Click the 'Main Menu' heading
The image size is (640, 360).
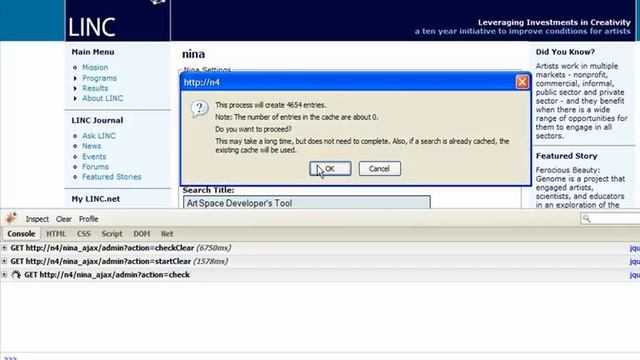pyautogui.click(x=93, y=52)
